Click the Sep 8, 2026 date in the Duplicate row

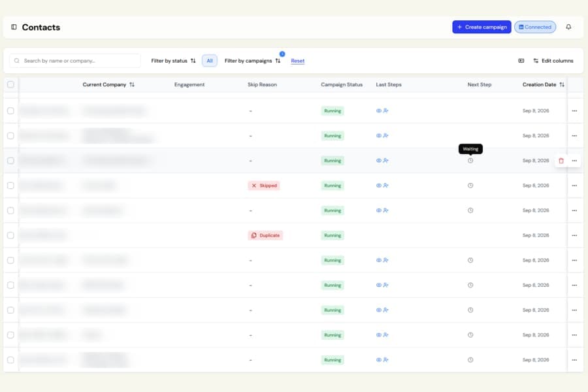click(x=536, y=235)
